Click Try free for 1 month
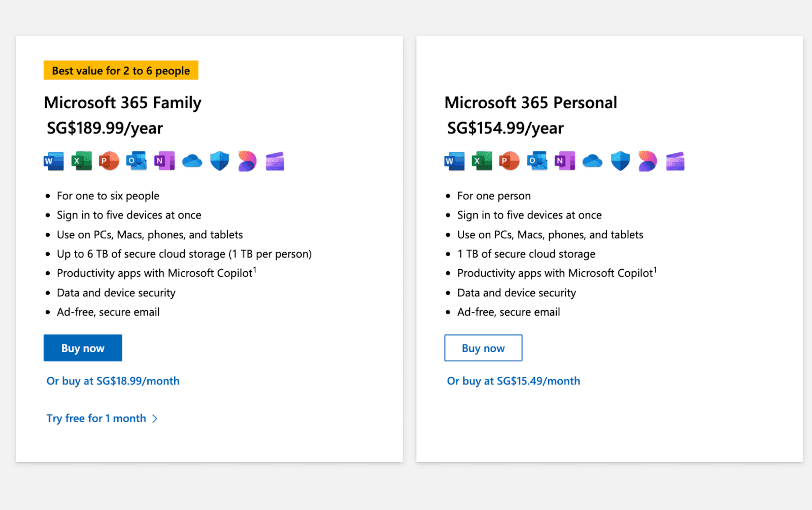 [x=96, y=418]
